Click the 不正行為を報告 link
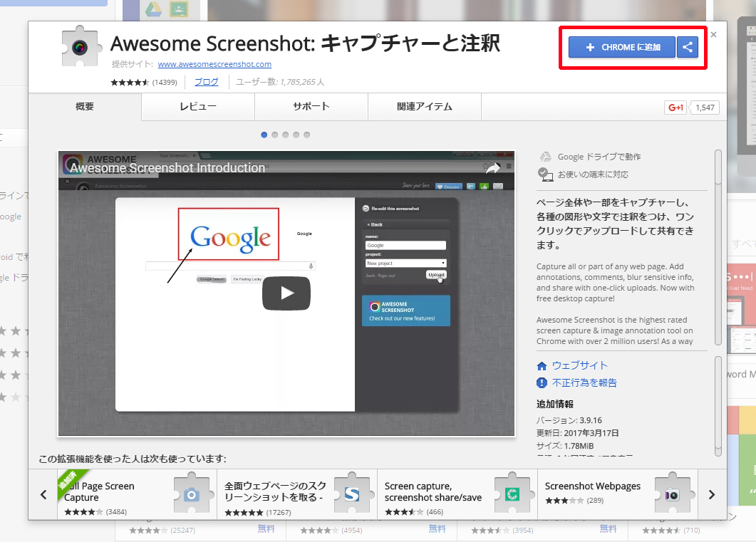This screenshot has width=756, height=542. click(x=584, y=382)
